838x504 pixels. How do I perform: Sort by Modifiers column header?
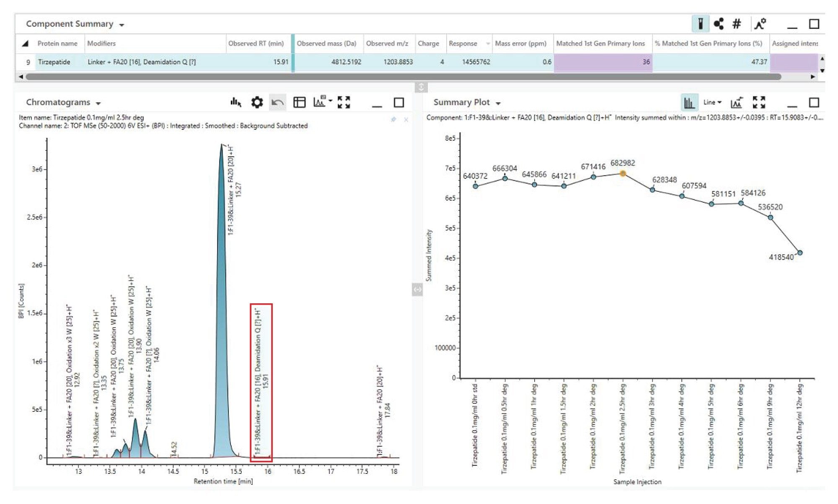tap(101, 44)
